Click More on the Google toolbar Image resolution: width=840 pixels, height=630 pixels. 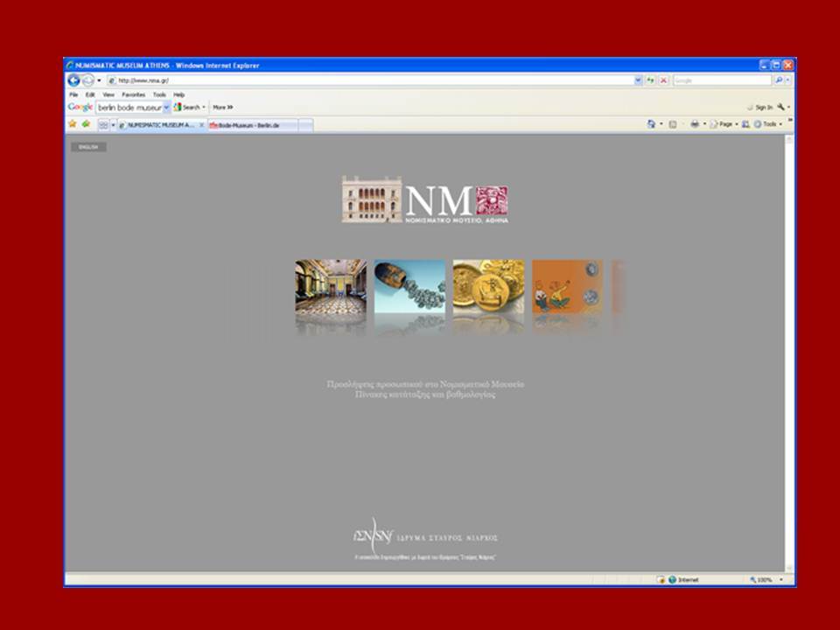click(223, 107)
